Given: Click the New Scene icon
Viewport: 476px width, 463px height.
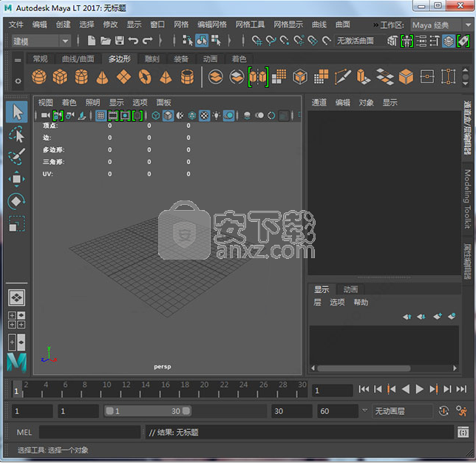Looking at the screenshot, I should pos(91,41).
